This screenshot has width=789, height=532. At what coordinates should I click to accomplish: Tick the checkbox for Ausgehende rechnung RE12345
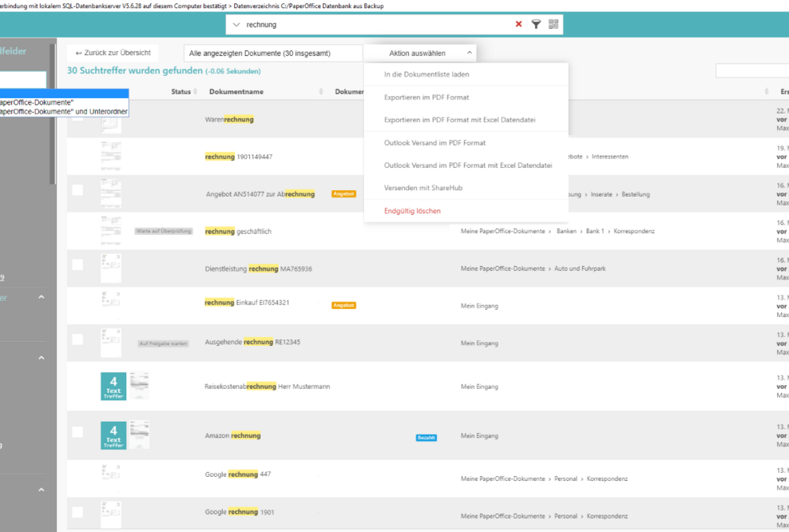77,339
